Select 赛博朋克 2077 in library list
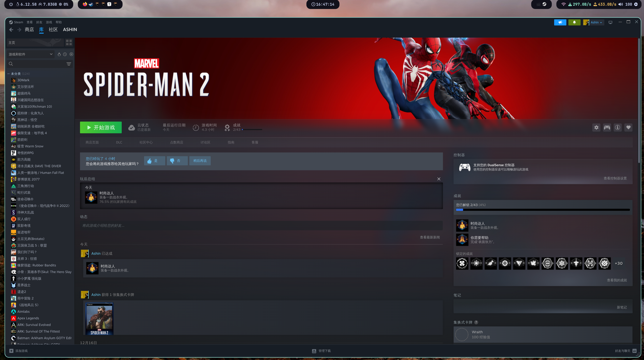Image resolution: width=644 pixels, height=360 pixels. (28, 179)
